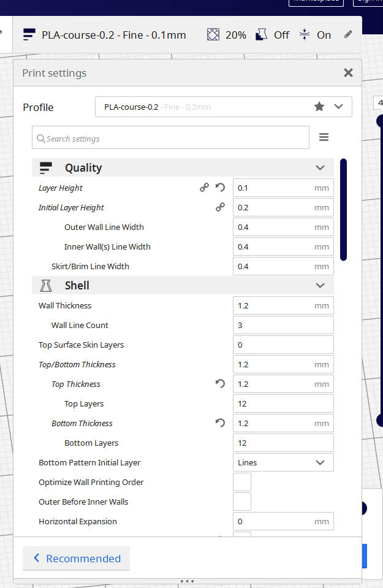Screen dimensions: 383x588
Task: Collapse the Quality settings section
Action: click(x=319, y=167)
